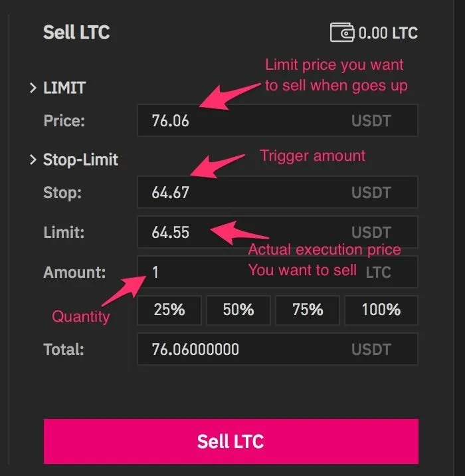Image resolution: width=465 pixels, height=476 pixels.
Task: Click the 0.00 LTC balance text
Action: pyautogui.click(x=388, y=33)
